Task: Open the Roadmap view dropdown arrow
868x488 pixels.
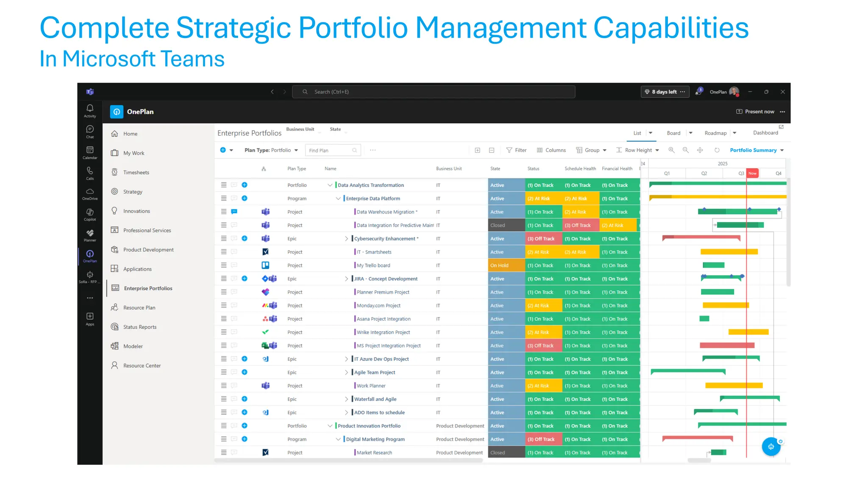Action: click(x=734, y=133)
